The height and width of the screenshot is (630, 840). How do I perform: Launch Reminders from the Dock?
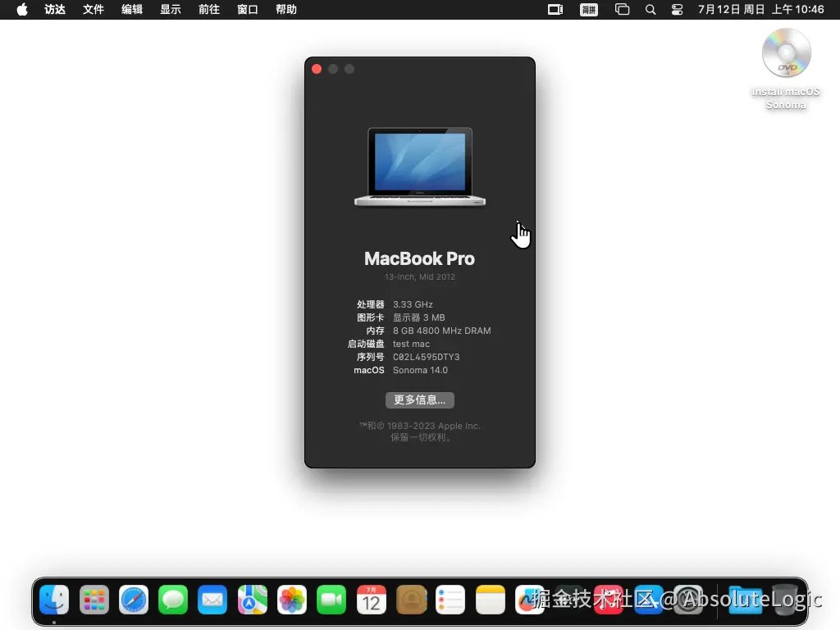coord(450,600)
